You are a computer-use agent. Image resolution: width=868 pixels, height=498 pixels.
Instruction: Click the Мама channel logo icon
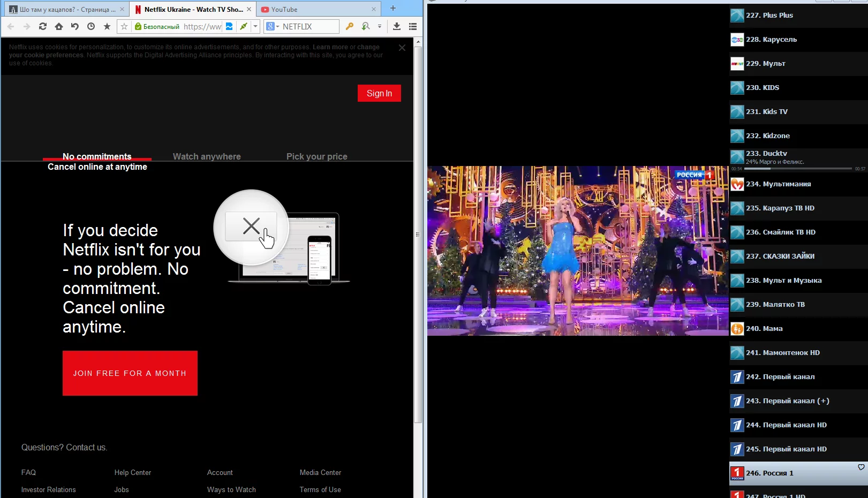[737, 328]
